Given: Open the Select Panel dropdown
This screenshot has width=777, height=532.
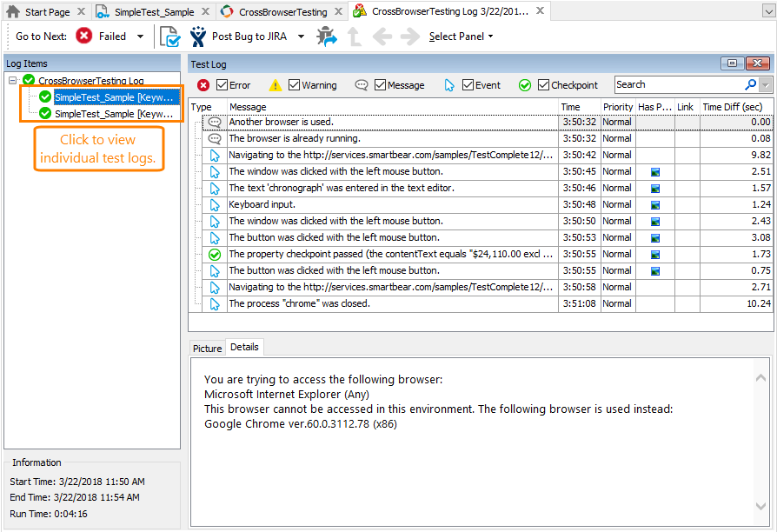Looking at the screenshot, I should (461, 37).
